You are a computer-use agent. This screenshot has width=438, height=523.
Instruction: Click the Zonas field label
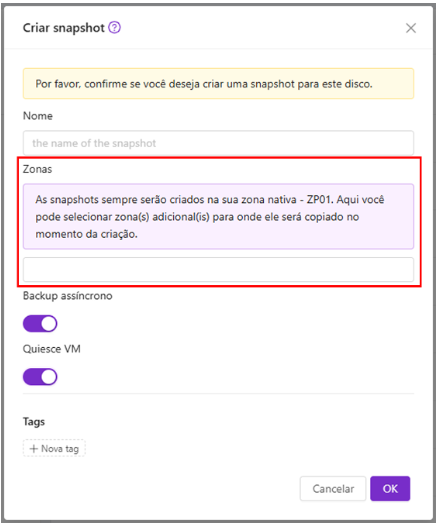point(37,169)
